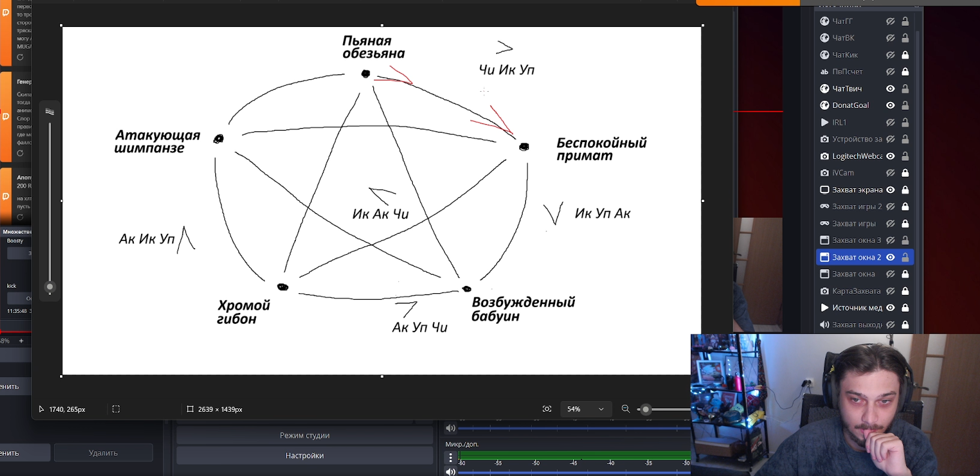980x476 pixels.
Task: Click refresh icon on the Генер donation card
Action: click(x=20, y=153)
